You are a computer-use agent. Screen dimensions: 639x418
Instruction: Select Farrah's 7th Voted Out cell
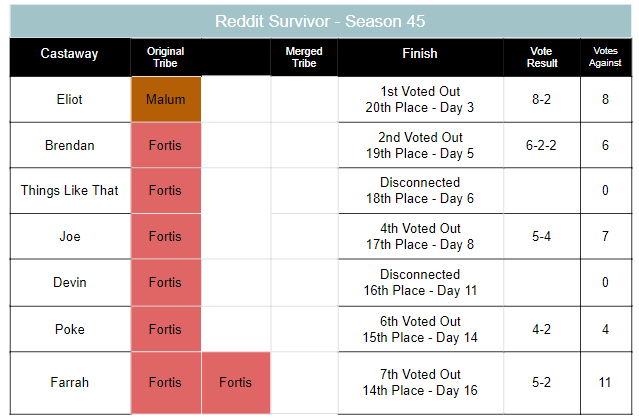click(419, 381)
